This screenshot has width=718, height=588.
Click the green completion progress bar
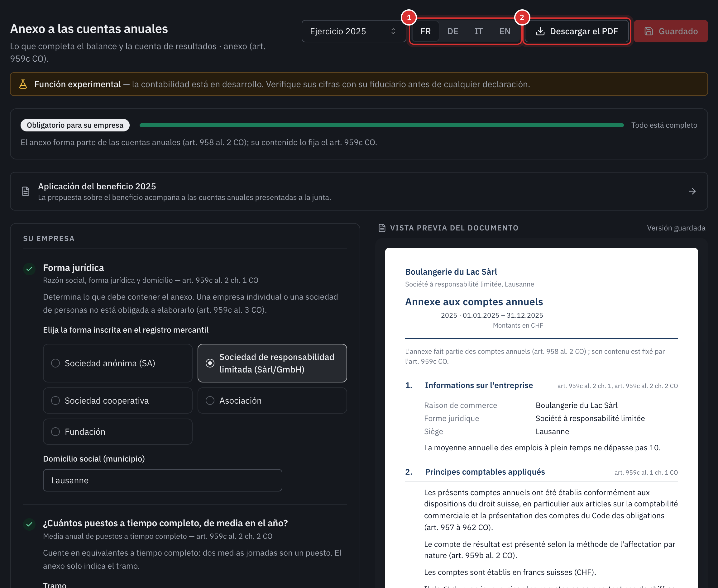381,125
